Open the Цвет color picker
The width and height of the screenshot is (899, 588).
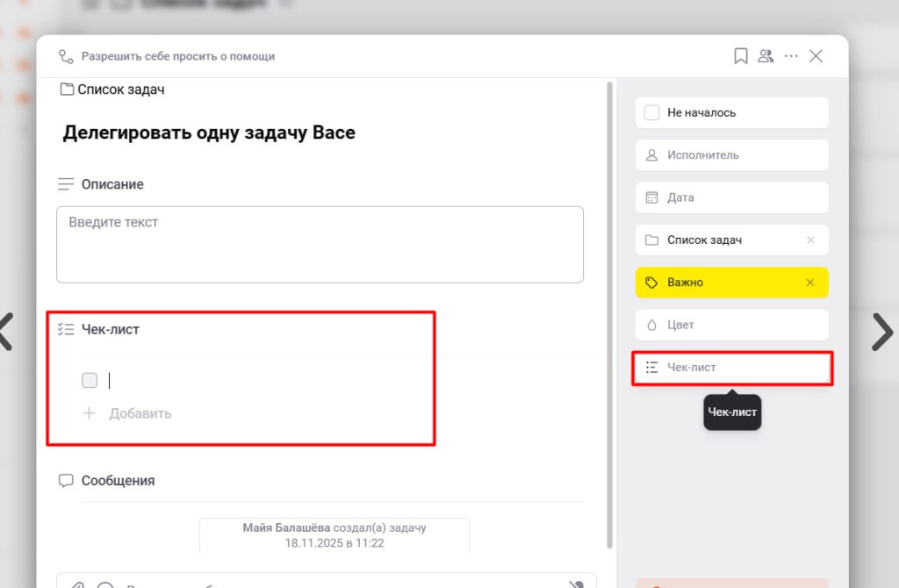(x=731, y=325)
